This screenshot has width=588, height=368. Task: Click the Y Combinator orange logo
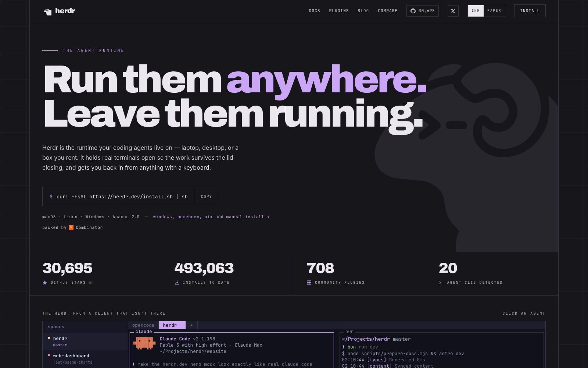click(x=71, y=228)
